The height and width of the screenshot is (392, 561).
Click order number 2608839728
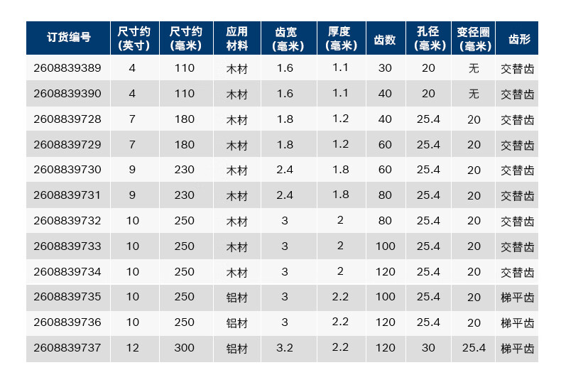point(67,119)
